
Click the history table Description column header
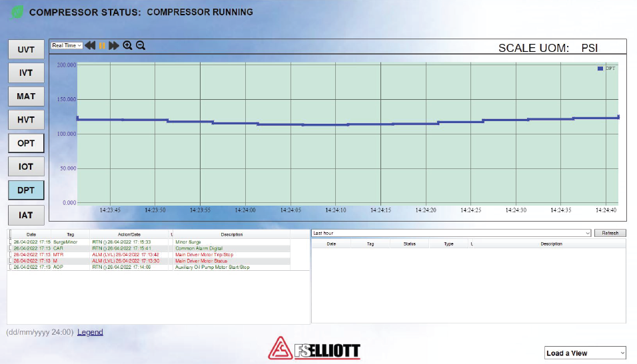point(551,244)
